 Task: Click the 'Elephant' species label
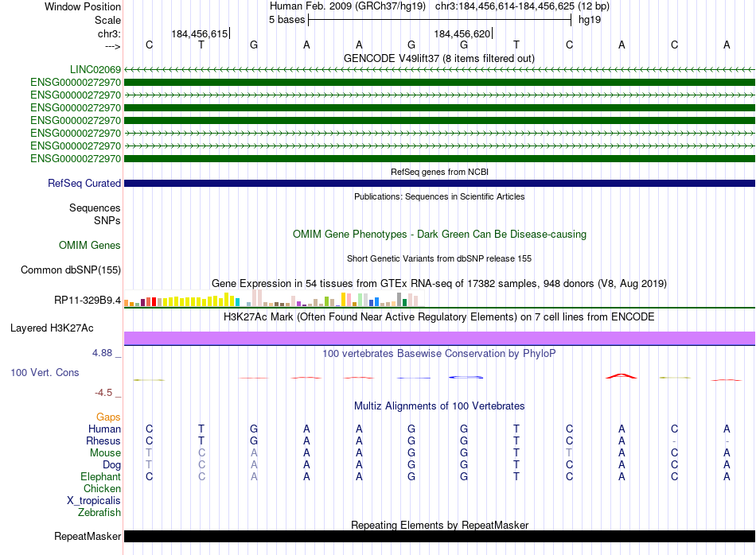101,476
